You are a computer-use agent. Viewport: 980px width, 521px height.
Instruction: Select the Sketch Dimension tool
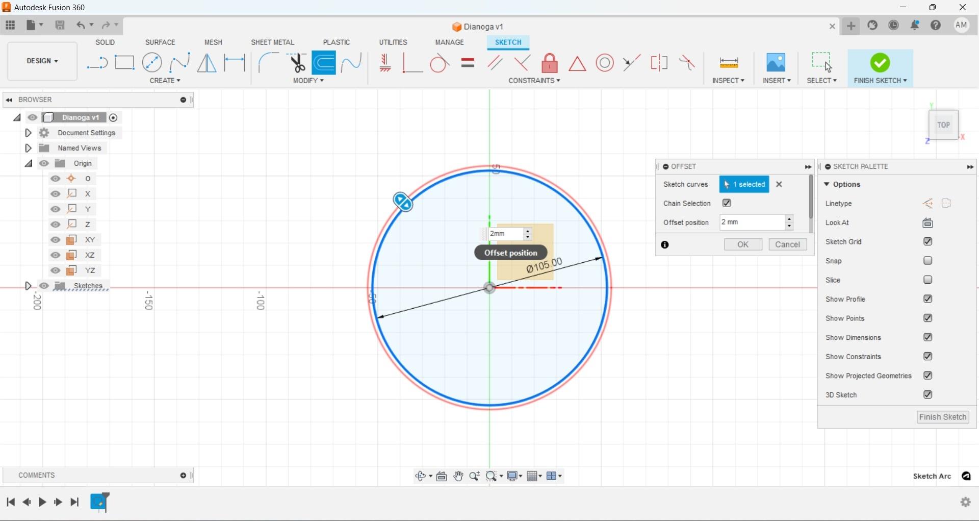click(235, 63)
